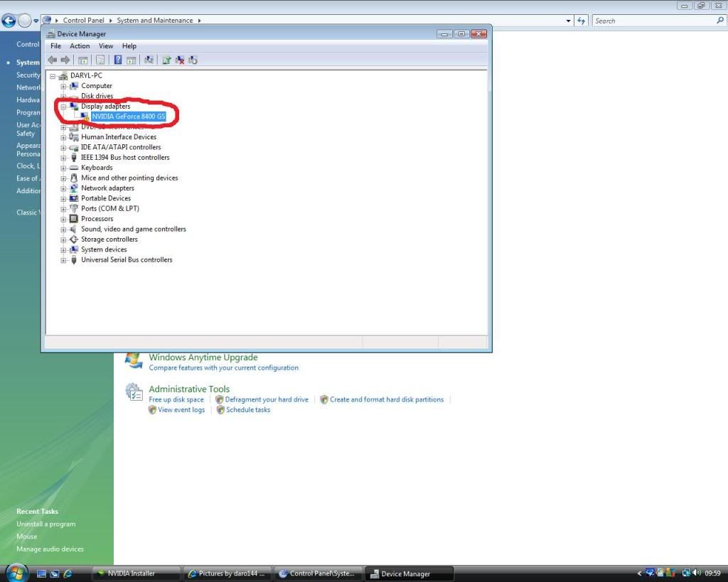This screenshot has width=728, height=582.
Task: Click the volume speaker tray icon
Action: (x=697, y=573)
